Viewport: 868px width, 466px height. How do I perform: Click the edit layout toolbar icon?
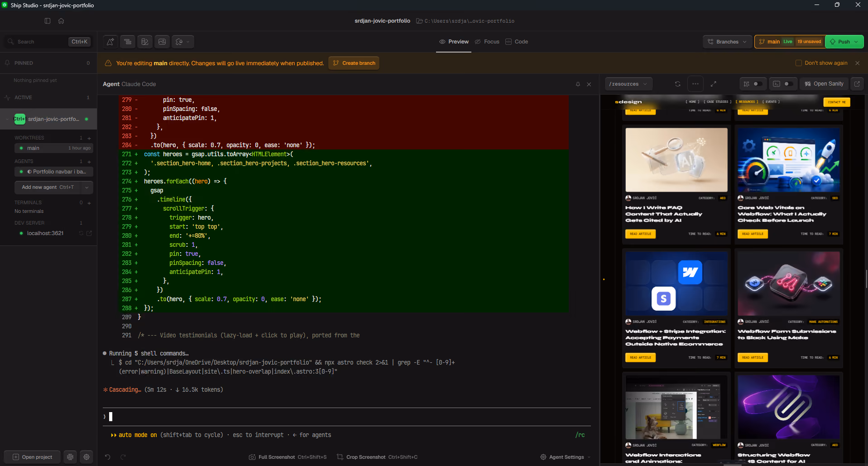145,42
